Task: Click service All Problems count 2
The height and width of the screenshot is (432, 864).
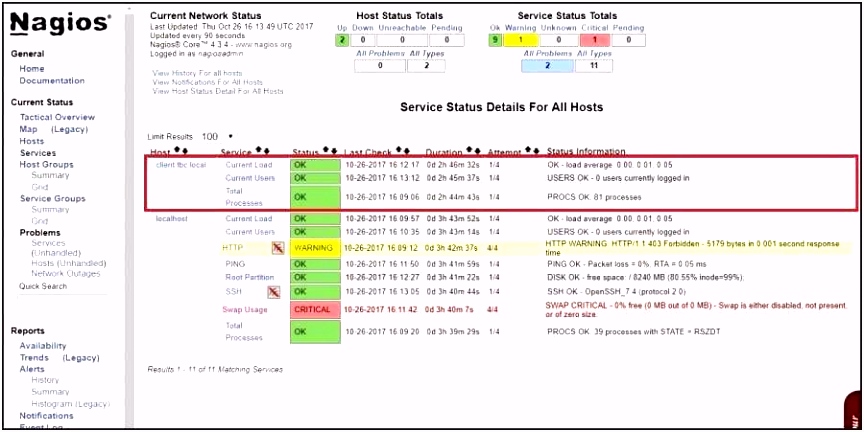Action: pyautogui.click(x=547, y=66)
